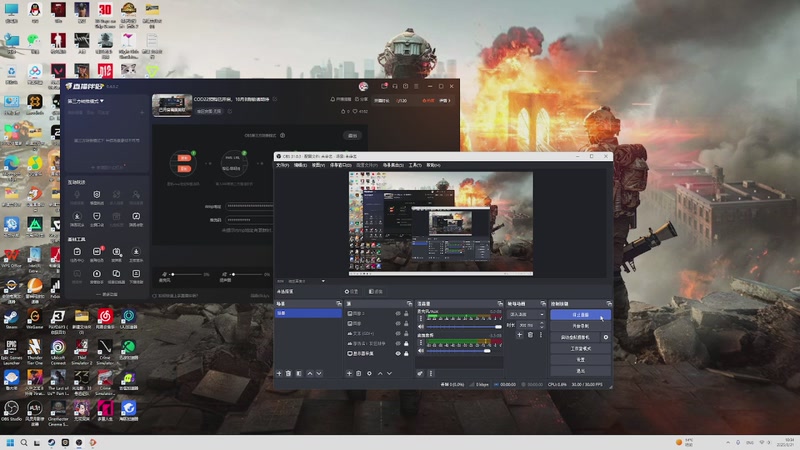Open user avatar in streaming companion title bar
The width and height of the screenshot is (800, 450).
pos(363,86)
